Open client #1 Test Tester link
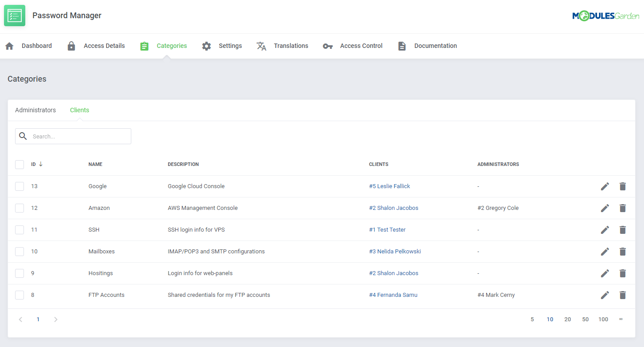 point(387,230)
